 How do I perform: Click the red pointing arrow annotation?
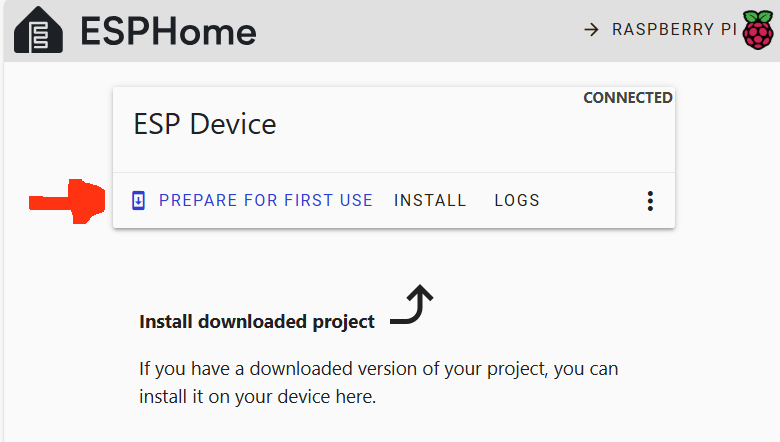pyautogui.click(x=67, y=201)
